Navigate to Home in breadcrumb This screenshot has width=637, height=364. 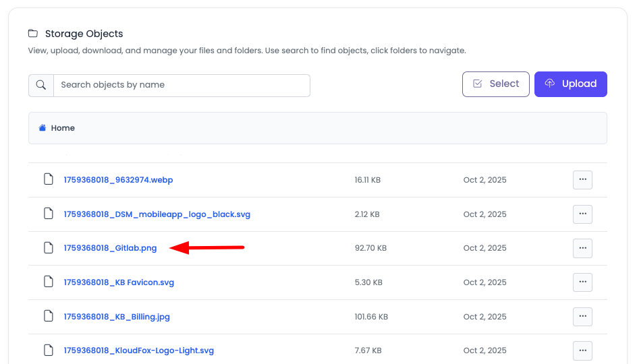63,128
